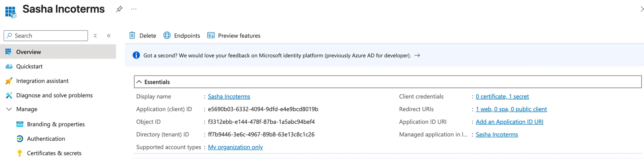This screenshot has height=159, width=644.
Task: Collapse the sidebar with double chevron
Action: 109,36
